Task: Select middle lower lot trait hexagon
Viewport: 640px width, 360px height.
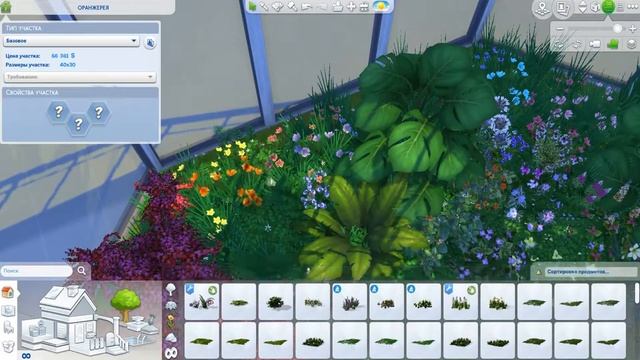Action: (78, 124)
